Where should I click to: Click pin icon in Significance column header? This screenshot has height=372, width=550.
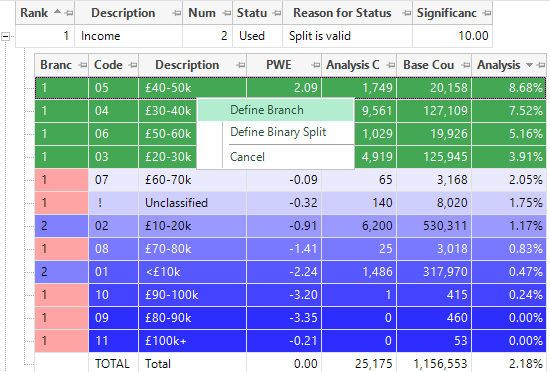coord(486,13)
